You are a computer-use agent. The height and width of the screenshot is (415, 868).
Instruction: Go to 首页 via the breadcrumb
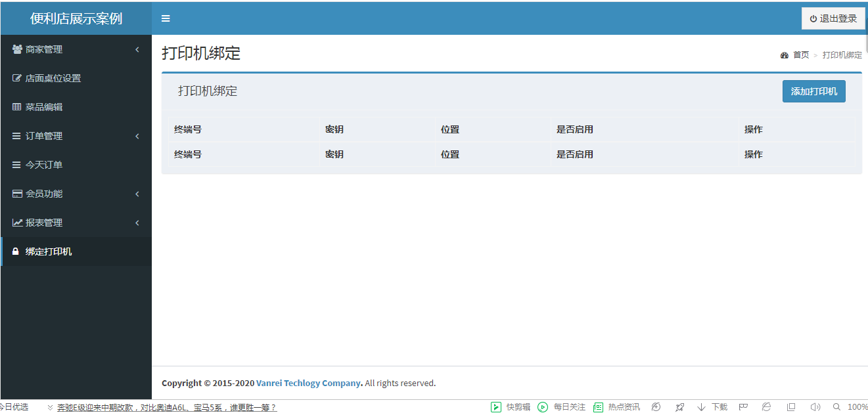pyautogui.click(x=801, y=55)
